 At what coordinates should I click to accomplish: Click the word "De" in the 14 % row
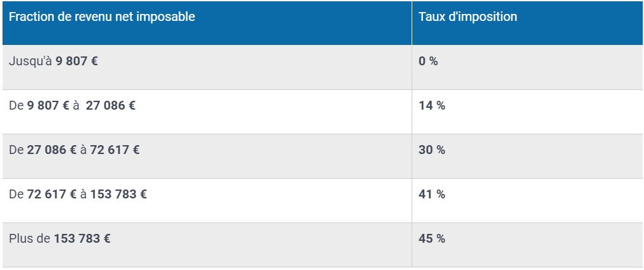[16, 106]
